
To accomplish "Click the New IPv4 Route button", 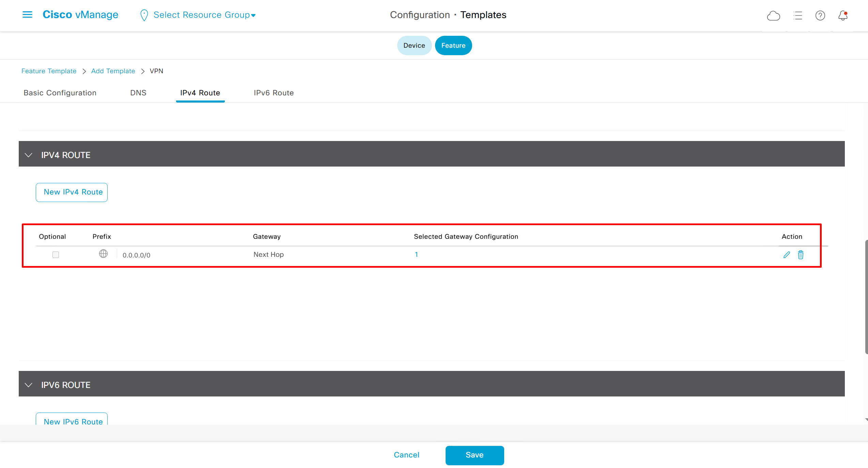I will 72,192.
